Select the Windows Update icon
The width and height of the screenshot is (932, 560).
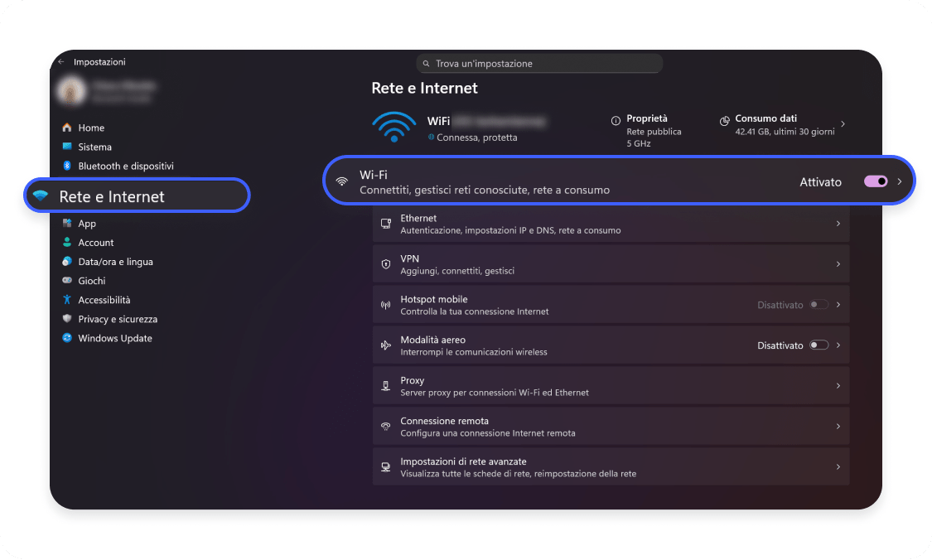tap(68, 338)
